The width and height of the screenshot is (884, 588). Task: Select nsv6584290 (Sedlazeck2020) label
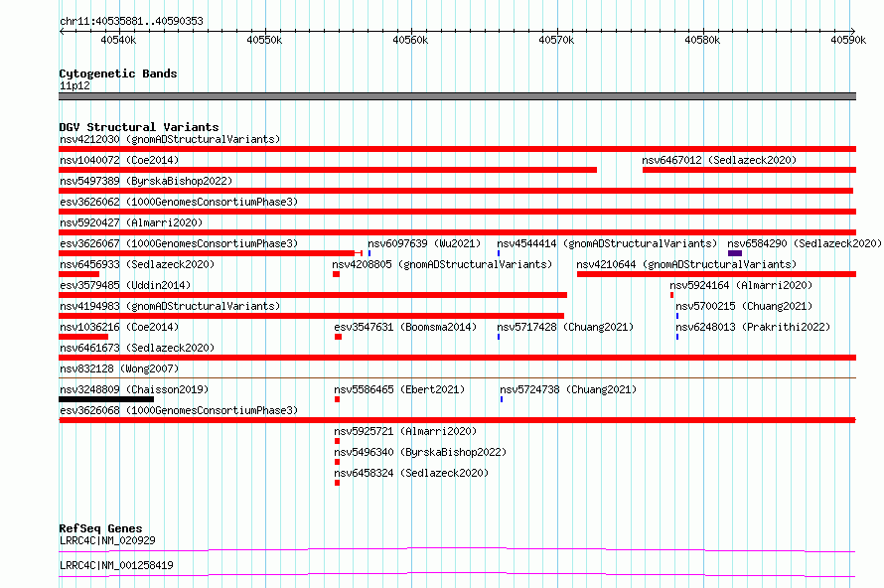pyautogui.click(x=804, y=243)
